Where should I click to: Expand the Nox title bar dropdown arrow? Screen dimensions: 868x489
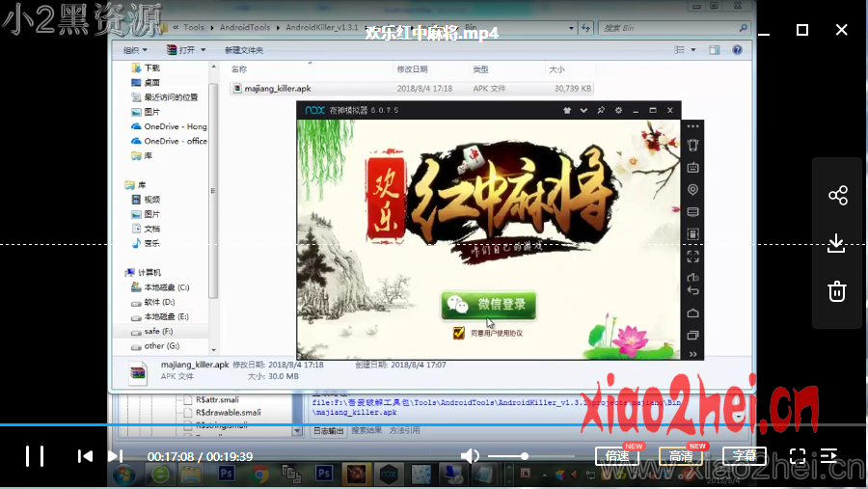click(583, 110)
